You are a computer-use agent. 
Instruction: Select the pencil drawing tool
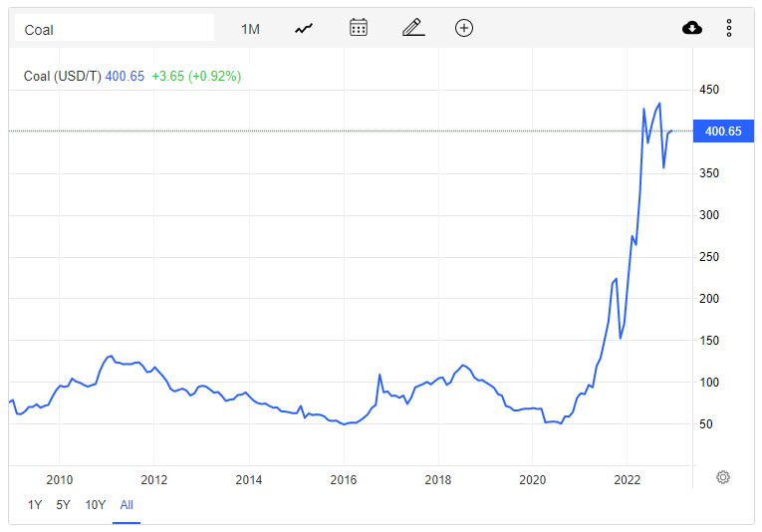coord(413,28)
